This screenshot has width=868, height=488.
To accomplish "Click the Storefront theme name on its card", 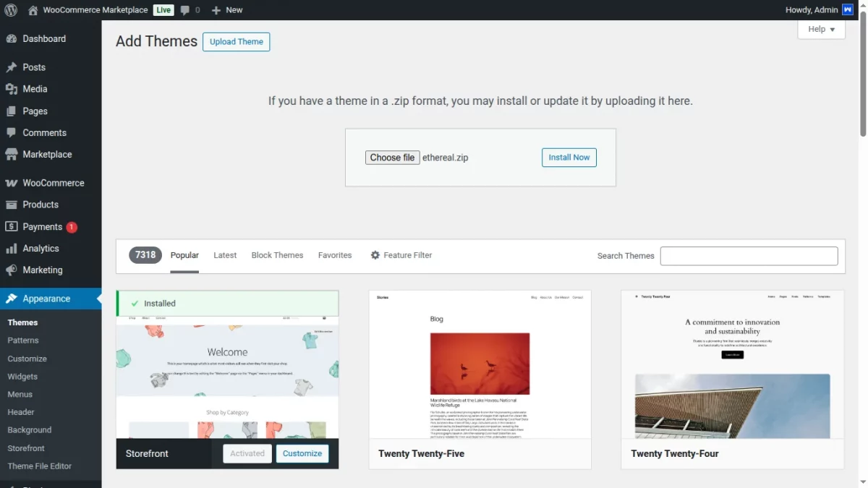I will click(147, 454).
